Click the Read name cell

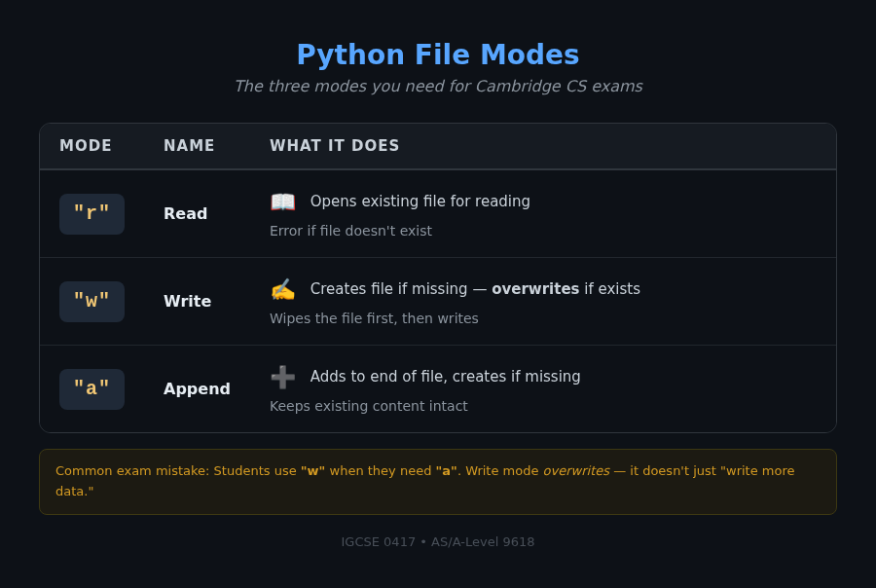click(x=186, y=213)
